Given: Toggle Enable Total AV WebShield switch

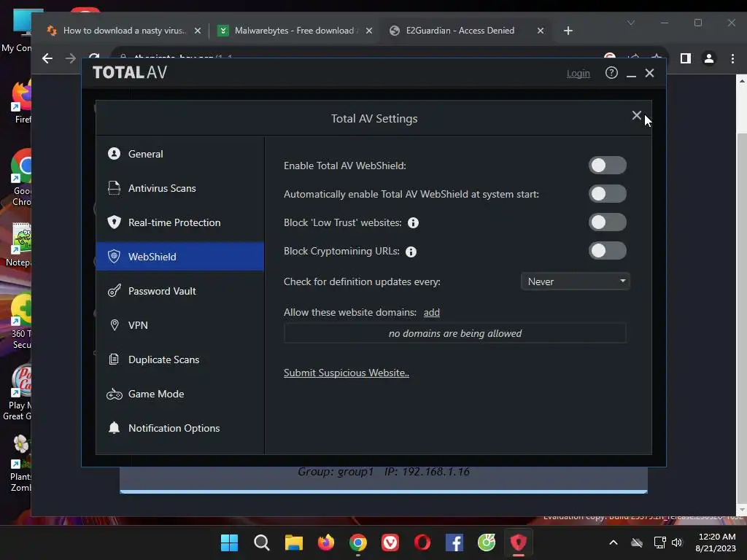Looking at the screenshot, I should (608, 166).
